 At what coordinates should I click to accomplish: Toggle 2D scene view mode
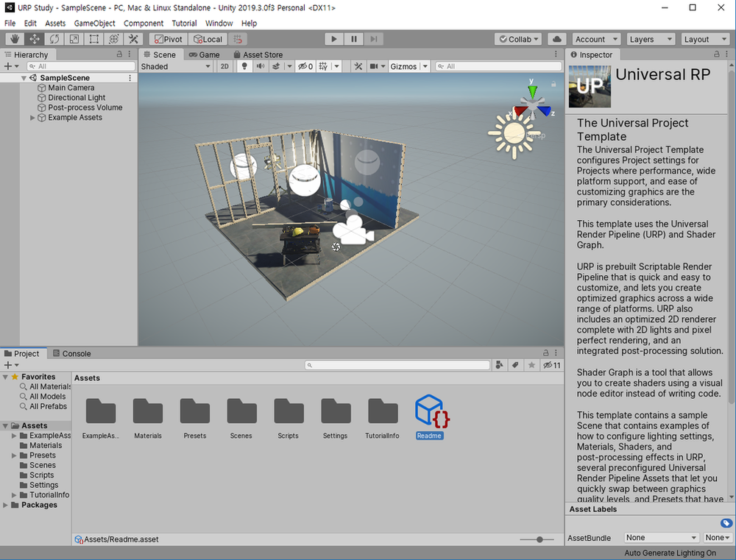224,66
